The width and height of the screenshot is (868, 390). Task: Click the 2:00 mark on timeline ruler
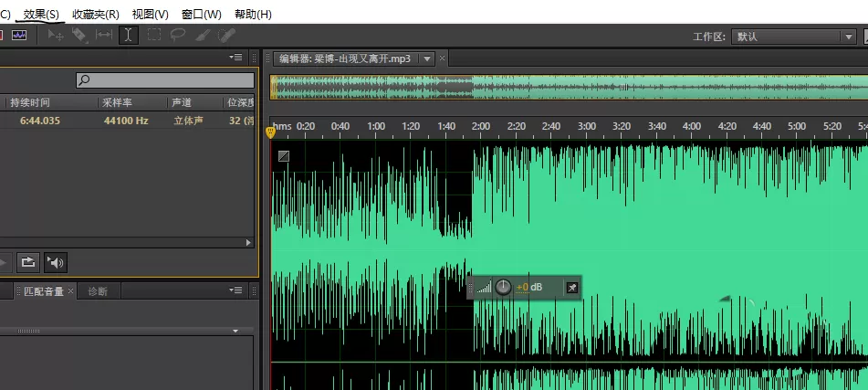[480, 126]
